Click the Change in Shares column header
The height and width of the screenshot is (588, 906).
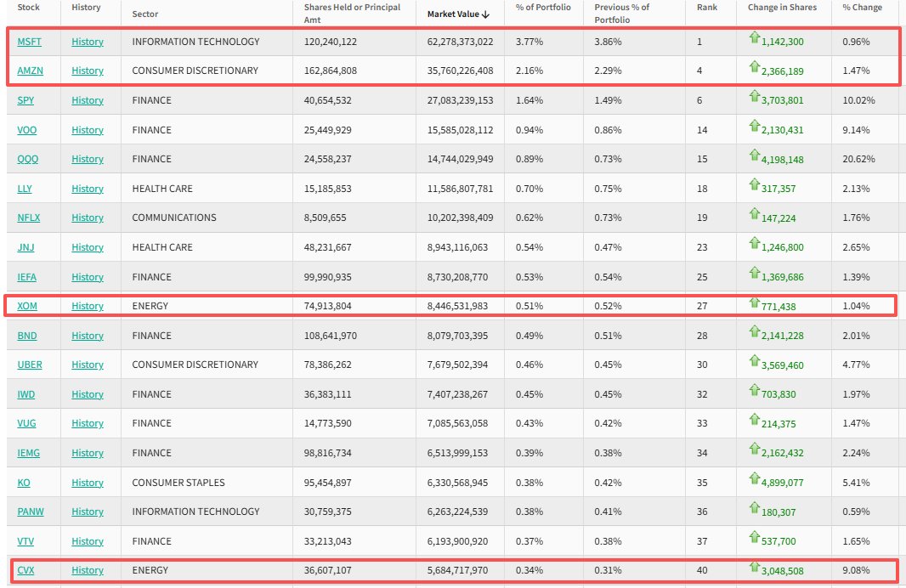(782, 8)
